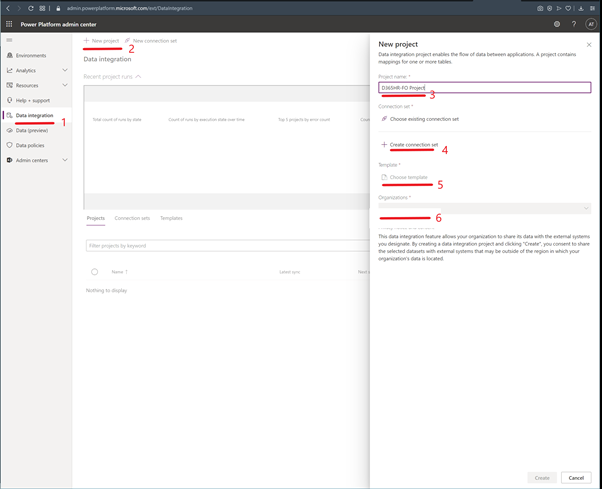
Task: Click Create connection set
Action: pyautogui.click(x=412, y=145)
